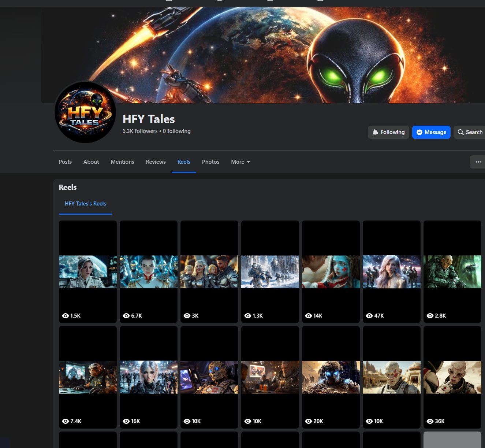Go to the Reviews tab
485x448 pixels.
tap(156, 162)
